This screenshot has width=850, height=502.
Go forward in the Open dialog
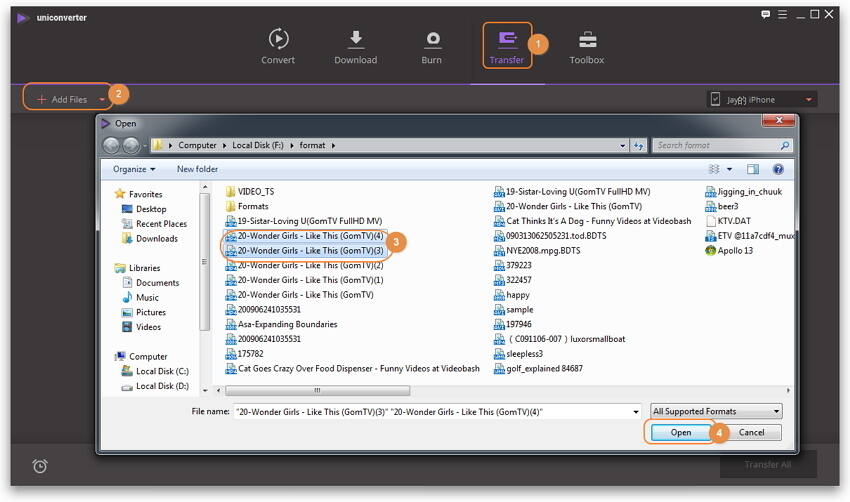[131, 145]
